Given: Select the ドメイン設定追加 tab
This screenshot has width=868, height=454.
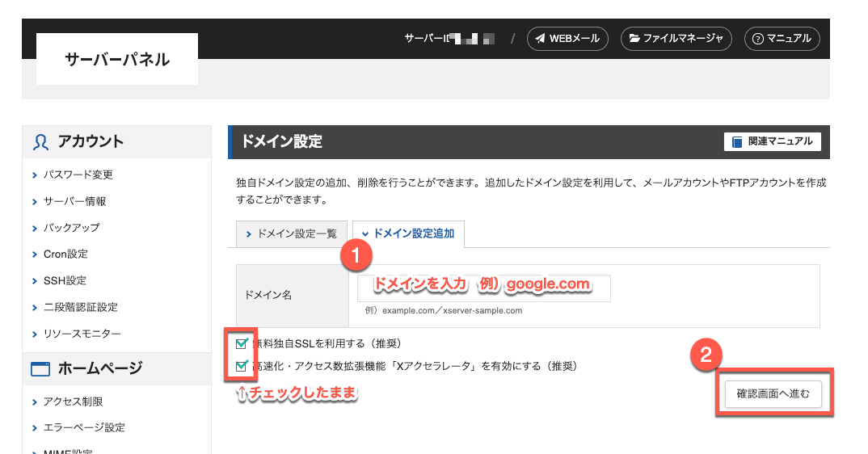Looking at the screenshot, I should (408, 233).
